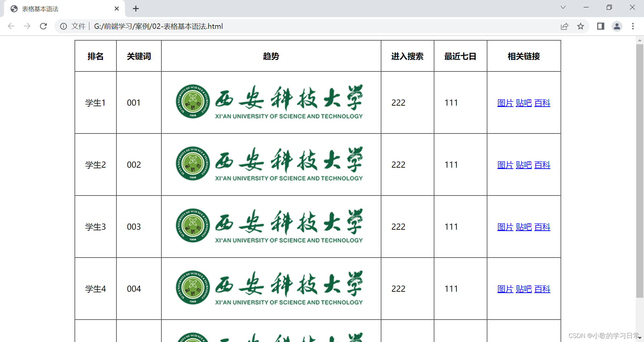Toggle the browser side panel
This screenshot has height=342, width=644.
pos(601,26)
